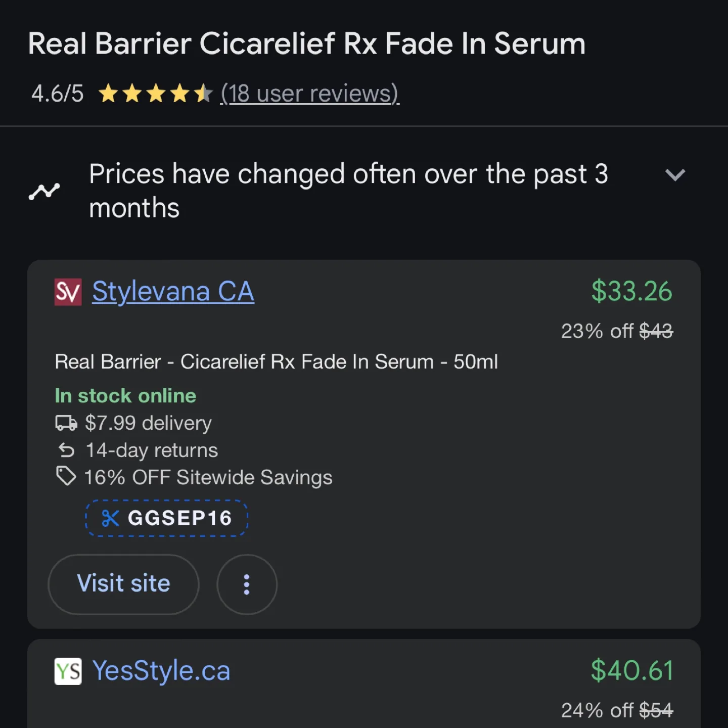Click the Visit site button
This screenshot has height=728, width=728.
pyautogui.click(x=123, y=584)
